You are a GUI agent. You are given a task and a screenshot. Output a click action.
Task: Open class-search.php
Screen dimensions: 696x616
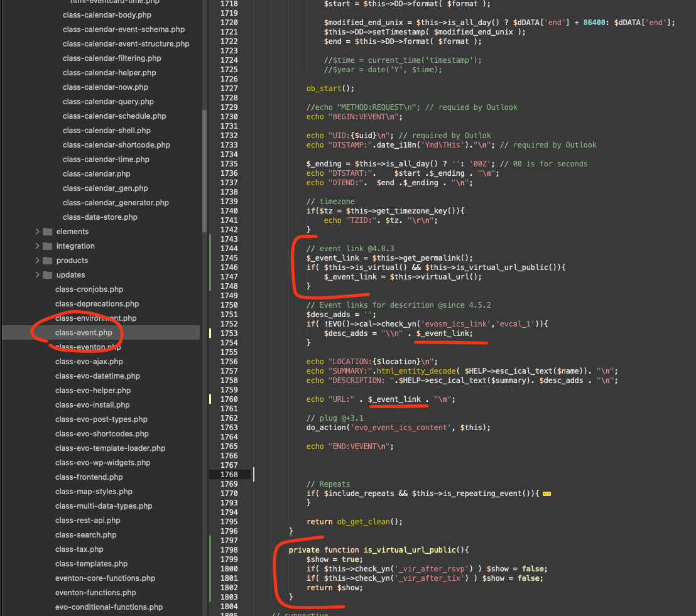[x=85, y=535]
